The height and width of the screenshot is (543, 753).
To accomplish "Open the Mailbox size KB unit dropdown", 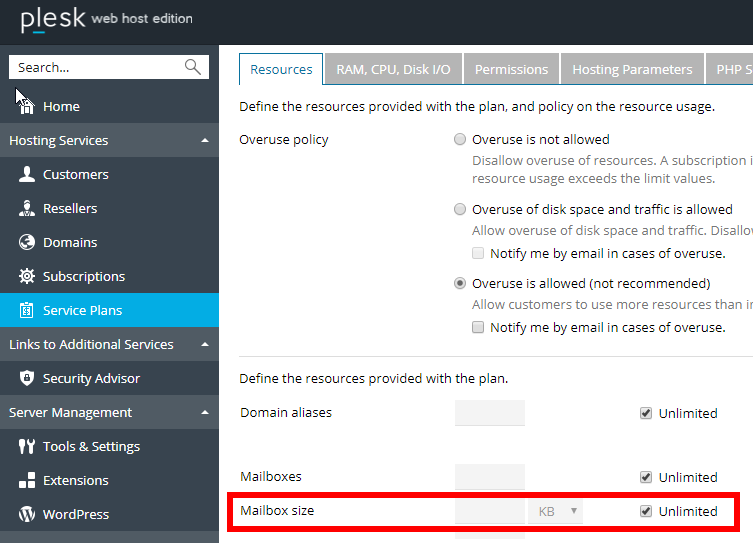I will (555, 511).
